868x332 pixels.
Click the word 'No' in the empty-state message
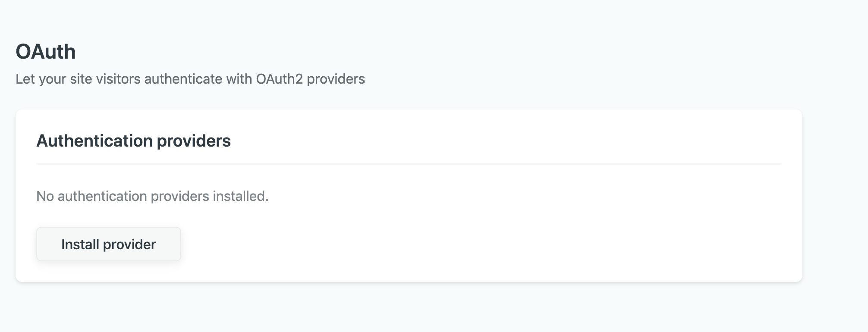pos(45,196)
